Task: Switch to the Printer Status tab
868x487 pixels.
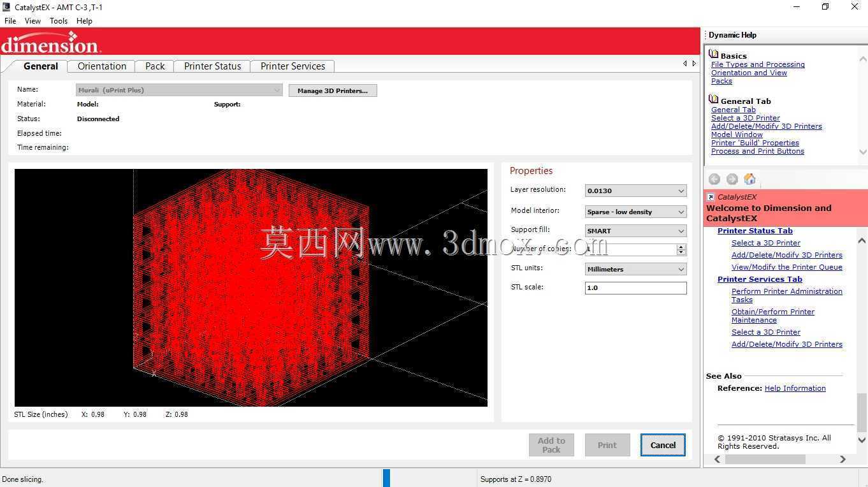Action: point(213,66)
